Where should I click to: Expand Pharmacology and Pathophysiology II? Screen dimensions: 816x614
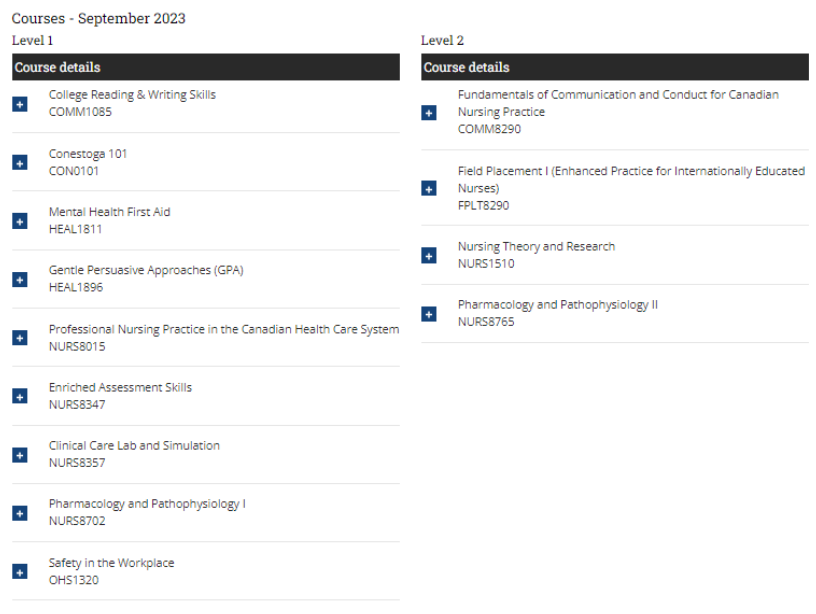click(429, 314)
